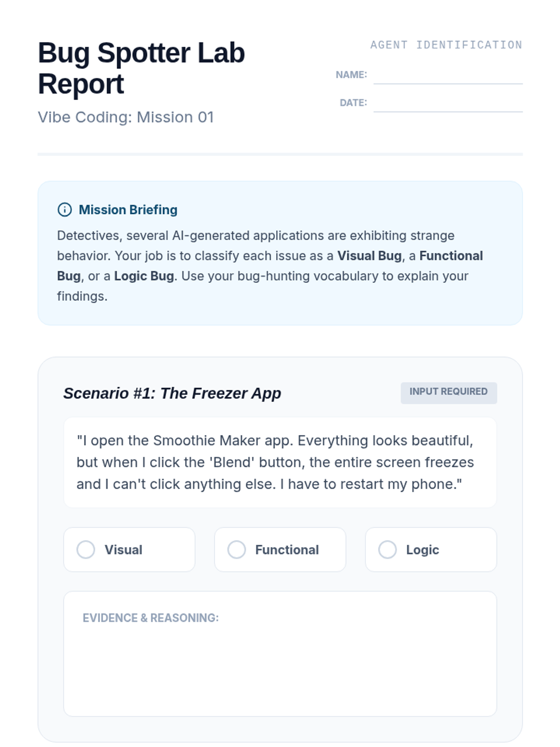
Task: Pick the Logic radio option
Action: click(387, 550)
